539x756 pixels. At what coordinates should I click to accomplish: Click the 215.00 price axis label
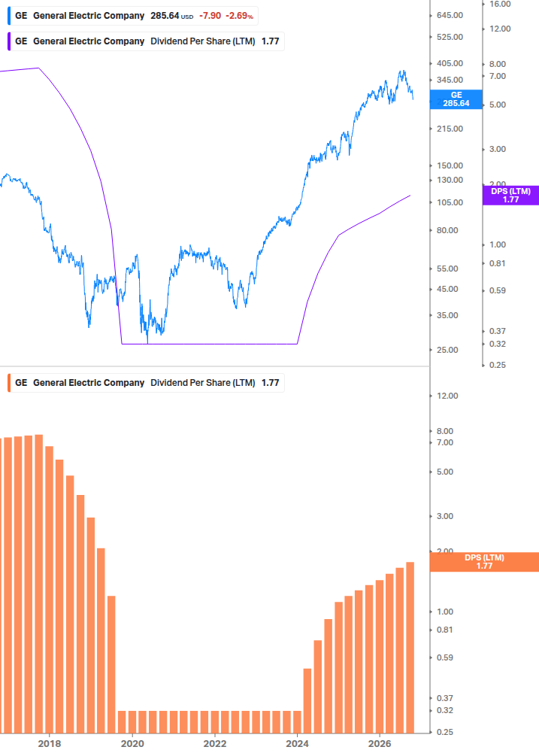pos(450,129)
